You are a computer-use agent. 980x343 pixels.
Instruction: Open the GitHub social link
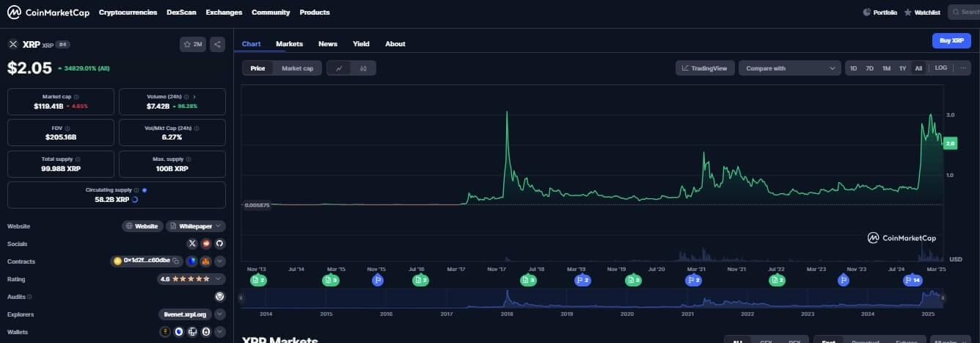tap(219, 244)
